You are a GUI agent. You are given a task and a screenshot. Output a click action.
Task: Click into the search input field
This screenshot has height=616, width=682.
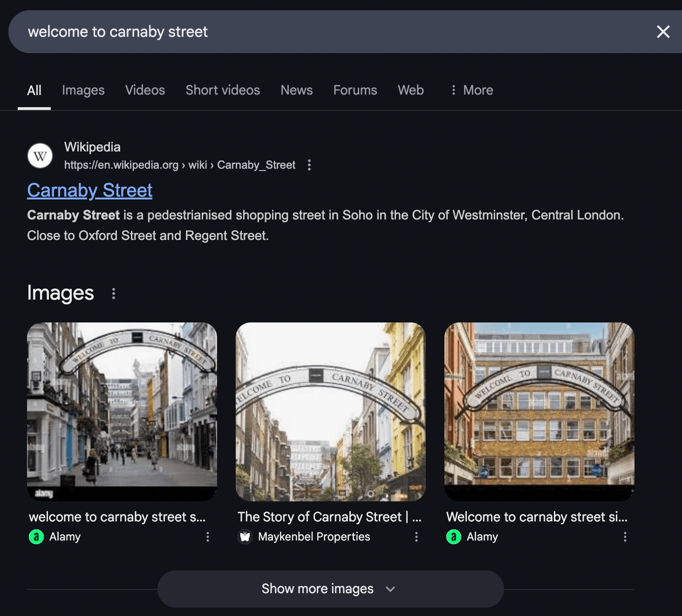pyautogui.click(x=326, y=32)
